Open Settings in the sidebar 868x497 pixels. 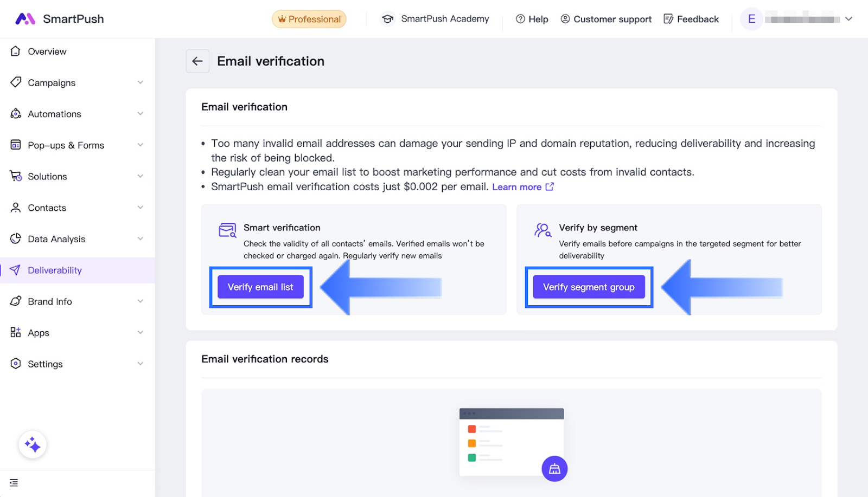(45, 364)
